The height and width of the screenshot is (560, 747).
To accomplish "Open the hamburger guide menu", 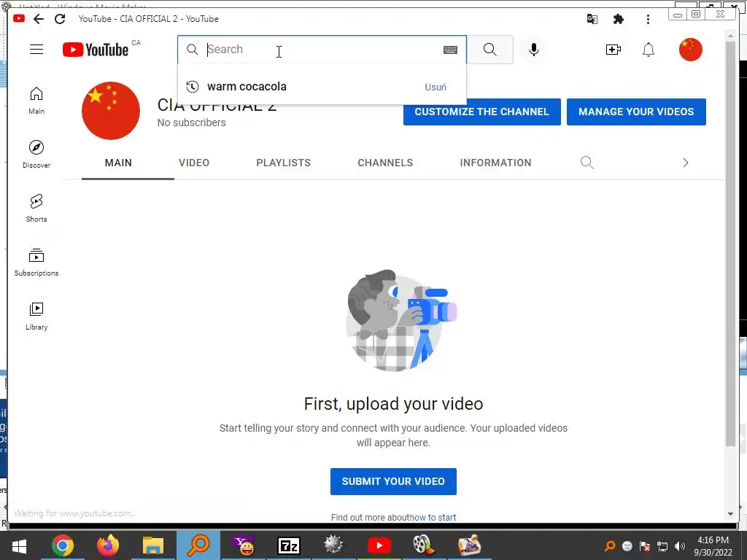I will click(x=36, y=50).
